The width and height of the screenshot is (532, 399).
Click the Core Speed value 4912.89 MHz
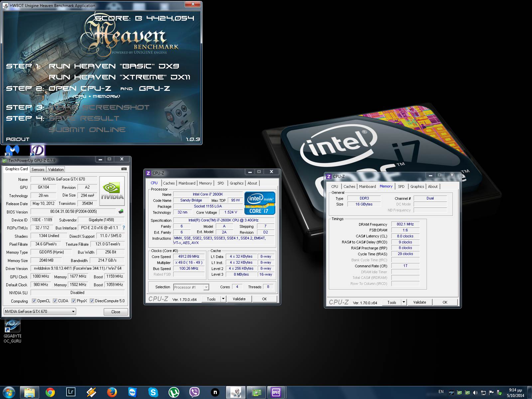coord(189,256)
